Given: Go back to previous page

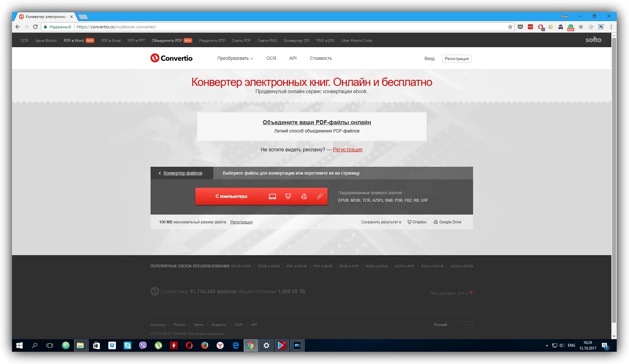Looking at the screenshot, I should 18,27.
